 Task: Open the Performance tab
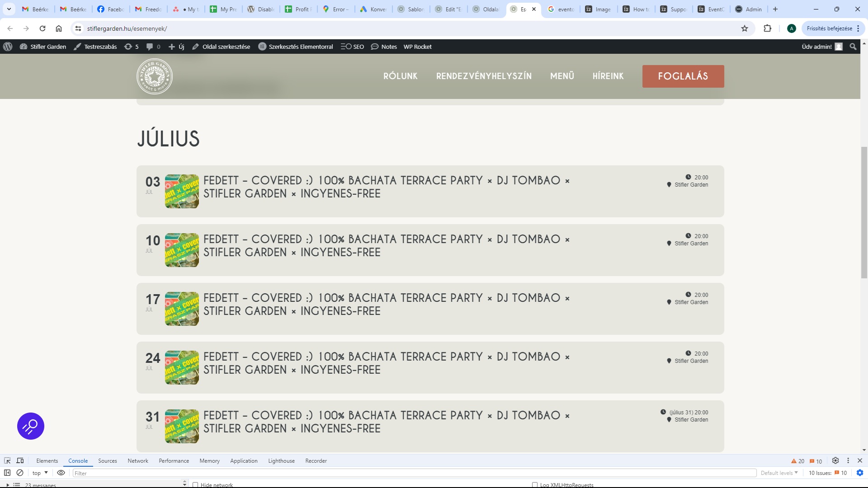click(174, 461)
